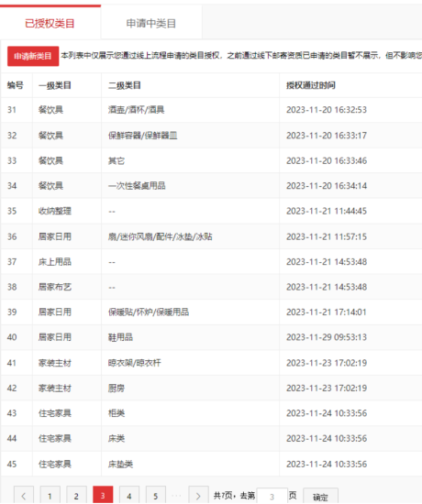Click the 二级类目 column header

click(125, 85)
